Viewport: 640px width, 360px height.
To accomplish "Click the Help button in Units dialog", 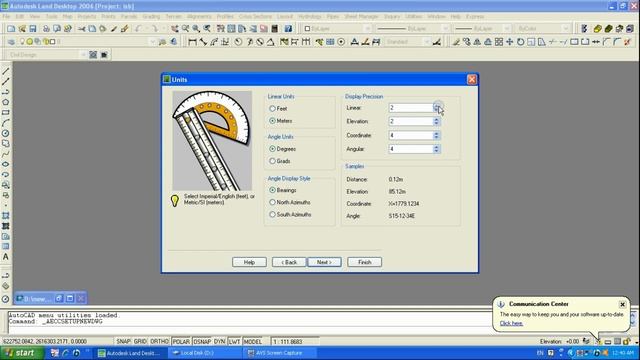I will [x=249, y=262].
